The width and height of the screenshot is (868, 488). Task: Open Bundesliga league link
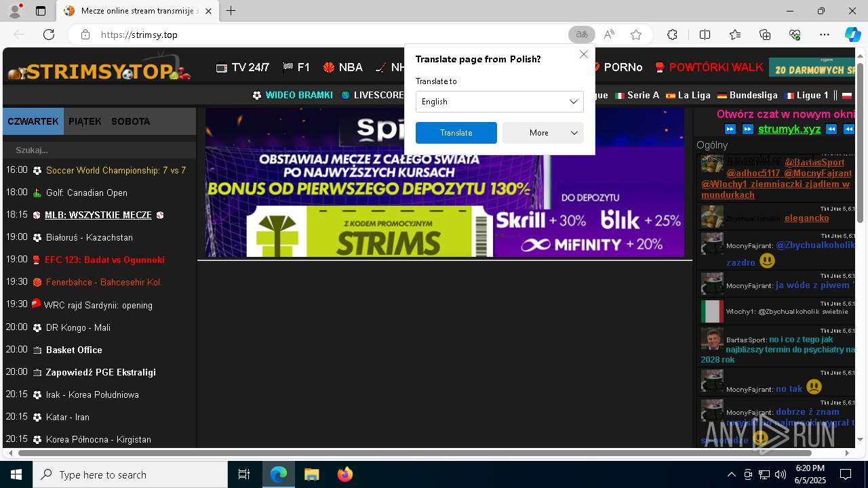tap(747, 96)
